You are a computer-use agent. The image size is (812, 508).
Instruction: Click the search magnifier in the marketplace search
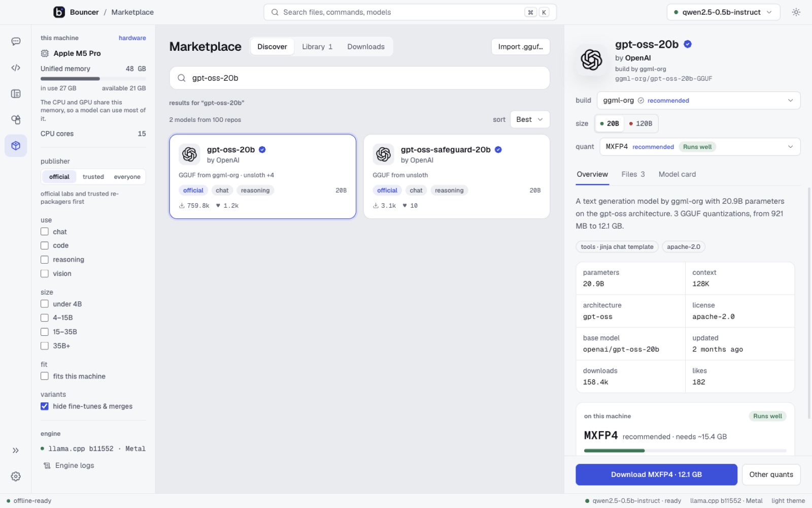181,78
